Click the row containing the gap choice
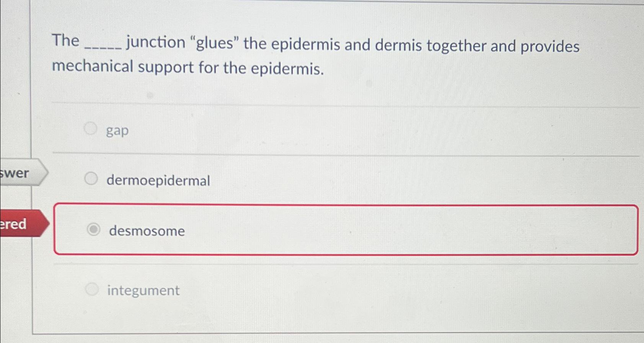This screenshot has height=343, width=644. 306,129
